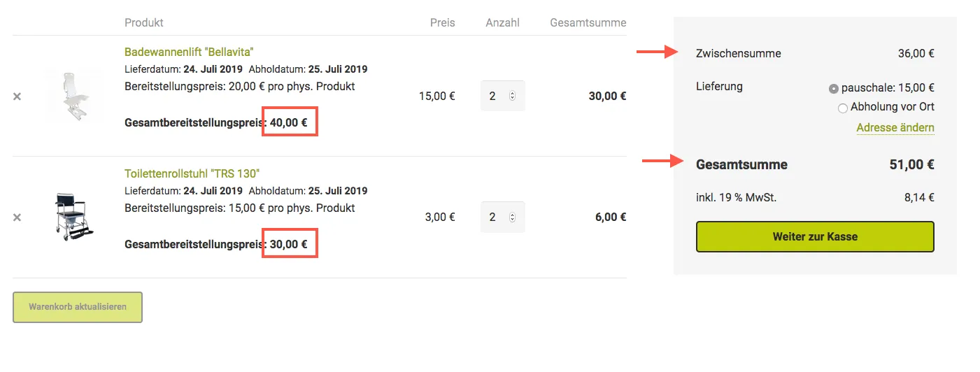Click the Warenkorb aktualisieren button
This screenshot has width=980, height=372.
point(78,307)
